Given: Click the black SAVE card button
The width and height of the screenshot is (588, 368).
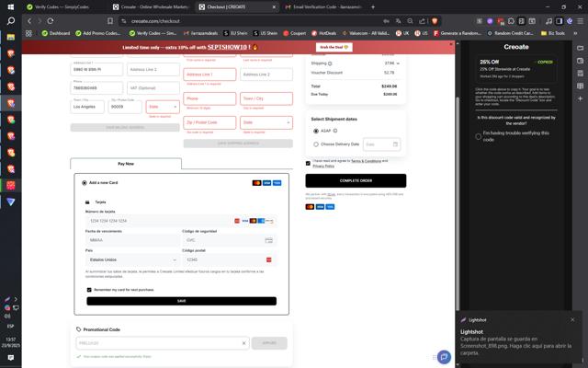Looking at the screenshot, I should coord(182,301).
